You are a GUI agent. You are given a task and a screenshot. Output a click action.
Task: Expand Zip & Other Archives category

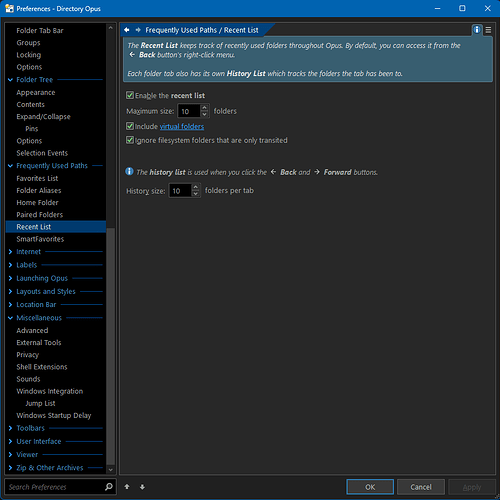(10, 468)
